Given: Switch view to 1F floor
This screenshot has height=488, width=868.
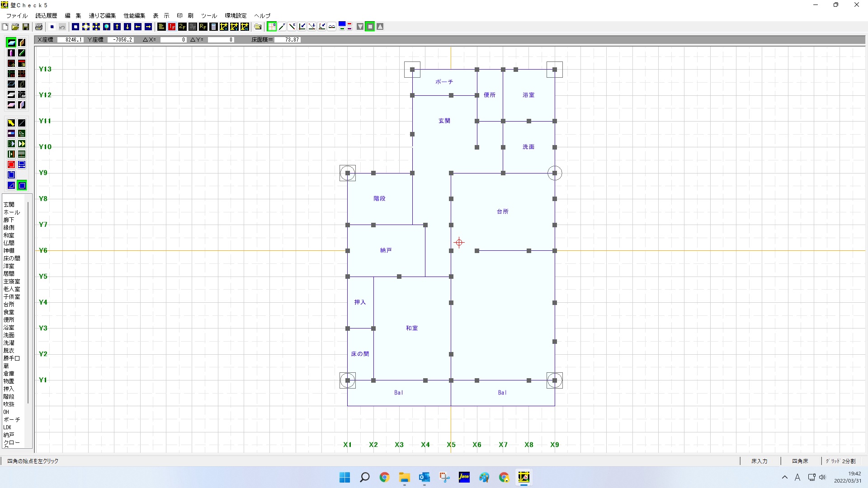Looking at the screenshot, I should [172, 27].
